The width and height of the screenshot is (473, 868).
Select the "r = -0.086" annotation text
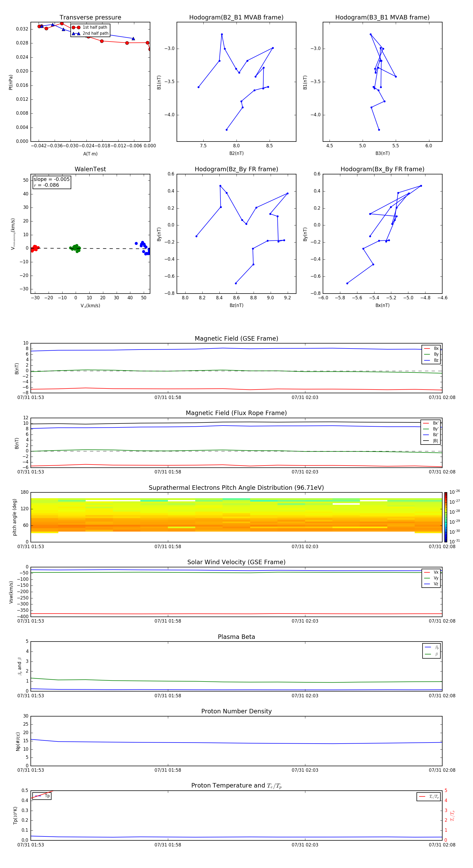coord(47,185)
